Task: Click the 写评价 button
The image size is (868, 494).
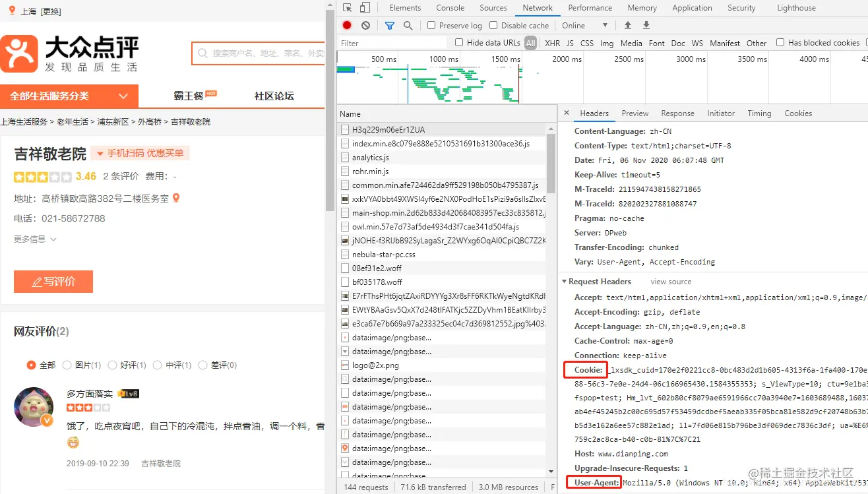Action: pyautogui.click(x=53, y=282)
